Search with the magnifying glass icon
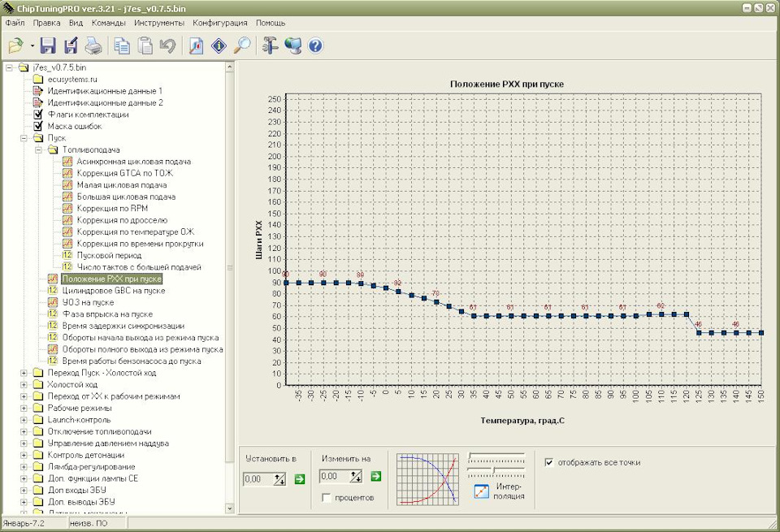Screen dimensions: 780x532 click(243, 45)
